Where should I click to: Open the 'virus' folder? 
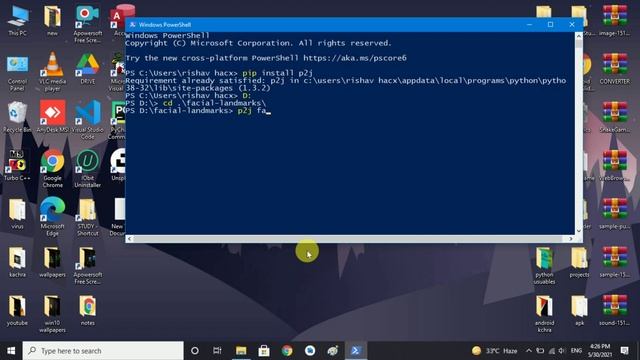tap(17, 214)
